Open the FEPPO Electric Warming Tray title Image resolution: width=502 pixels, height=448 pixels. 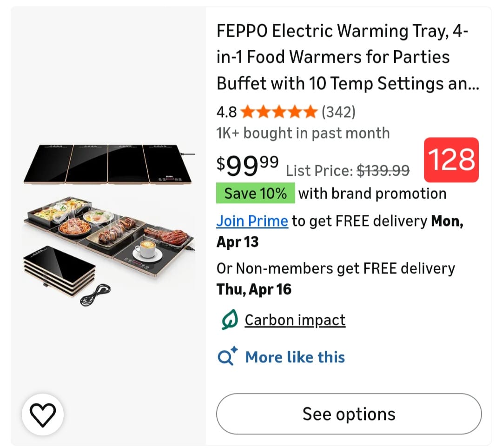[348, 57]
